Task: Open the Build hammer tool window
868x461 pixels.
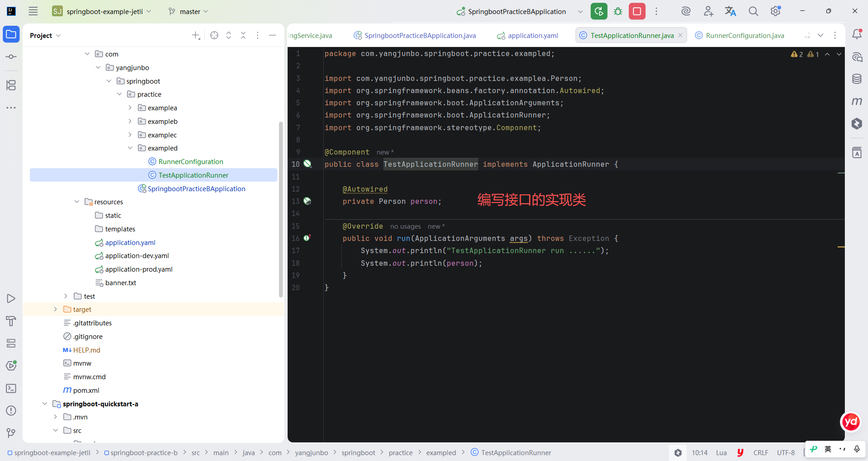Action: coord(11,321)
